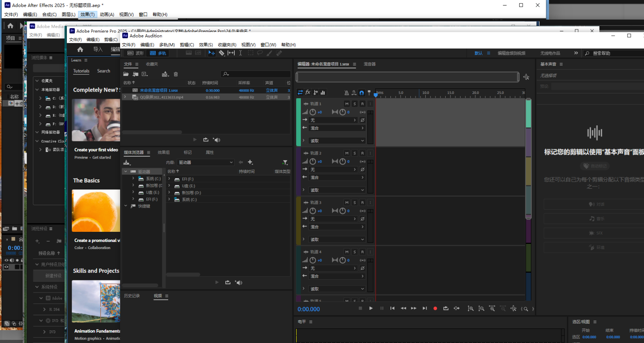Click the EQ bars icon above tracks
This screenshot has height=343, width=644.
[323, 92]
